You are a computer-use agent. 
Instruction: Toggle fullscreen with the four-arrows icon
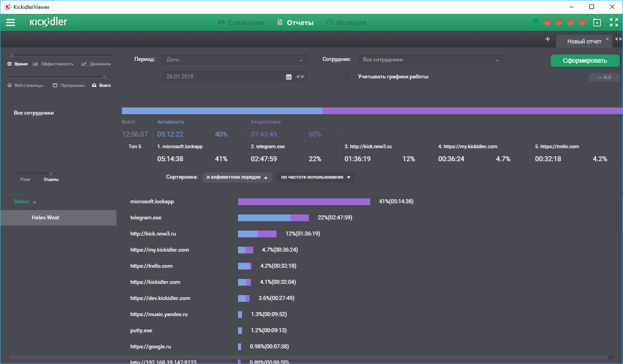point(614,22)
